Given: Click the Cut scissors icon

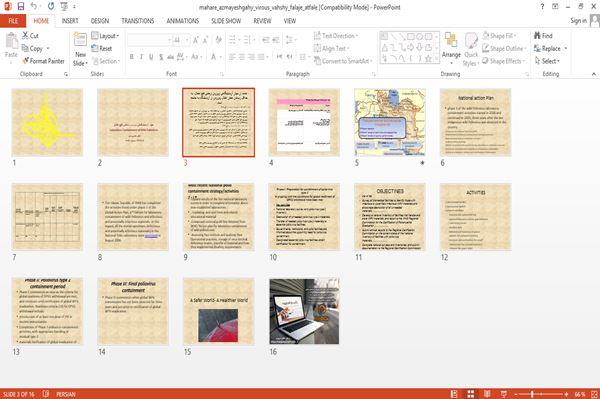Looking at the screenshot, I should coord(25,36).
